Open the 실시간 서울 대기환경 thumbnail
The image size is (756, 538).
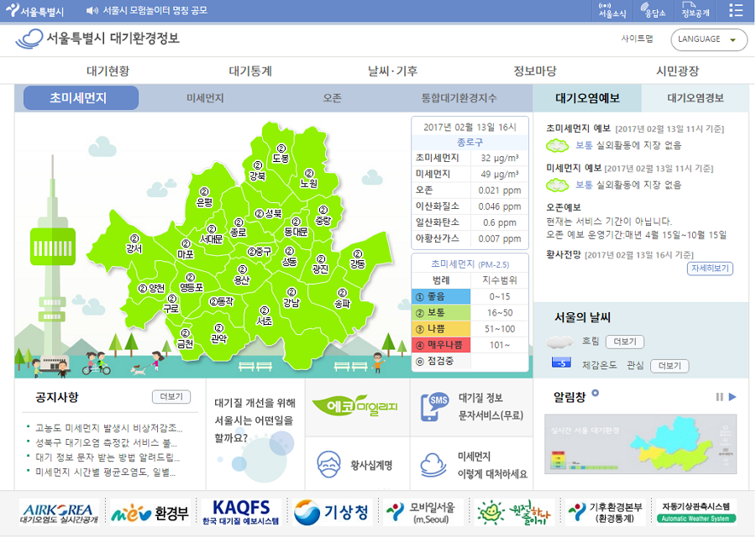pyautogui.click(x=640, y=444)
